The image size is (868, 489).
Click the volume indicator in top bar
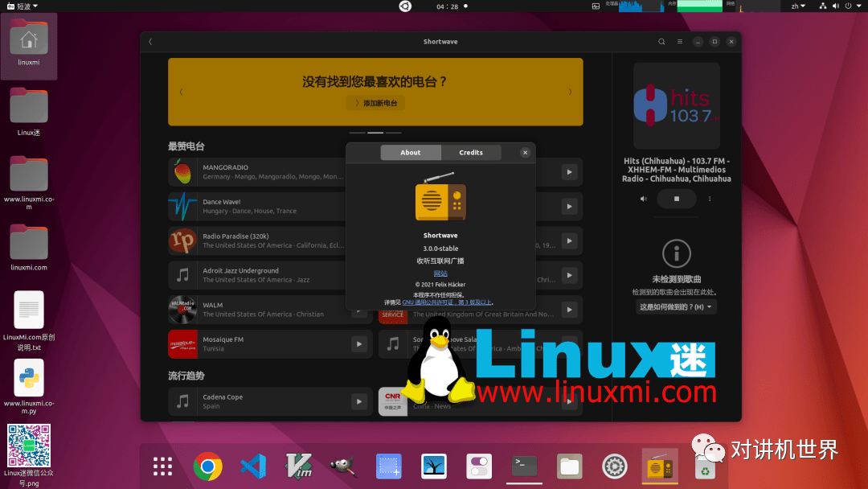pos(835,6)
